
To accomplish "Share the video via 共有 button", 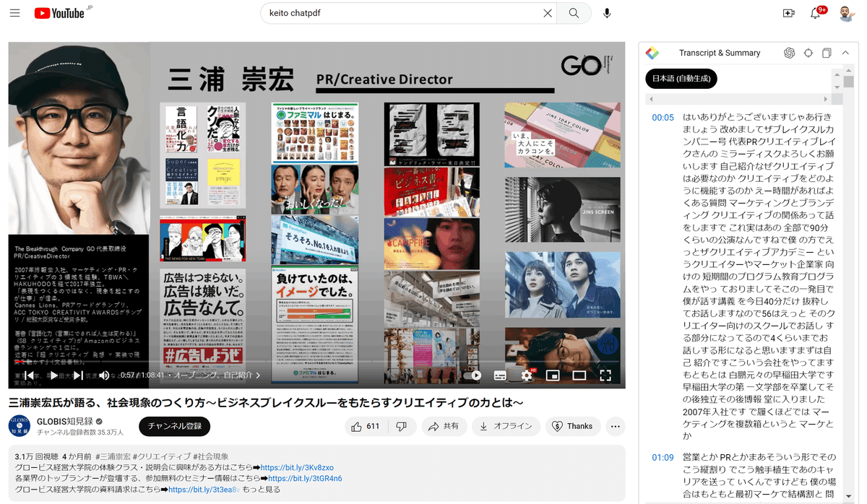I will [444, 426].
